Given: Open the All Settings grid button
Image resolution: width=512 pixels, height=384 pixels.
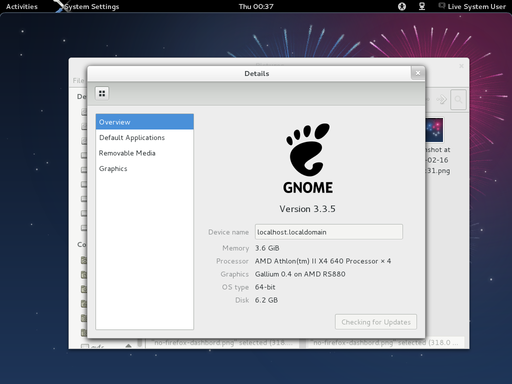Looking at the screenshot, I should [102, 93].
